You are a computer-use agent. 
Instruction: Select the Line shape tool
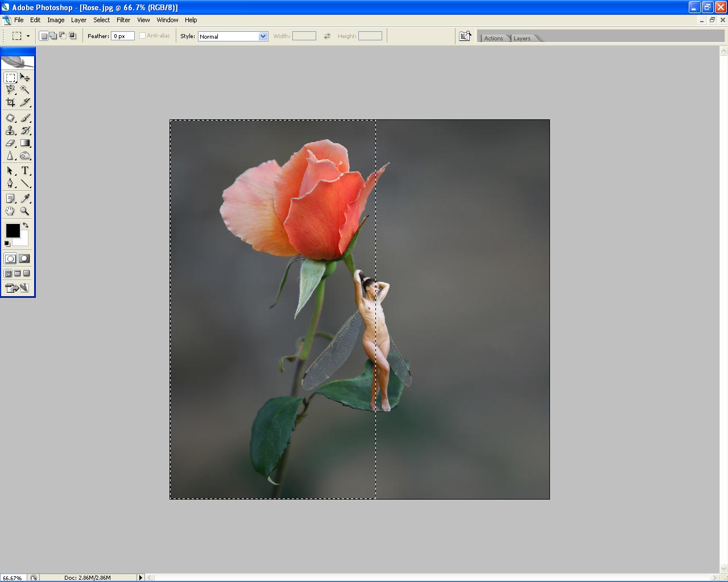(x=25, y=183)
